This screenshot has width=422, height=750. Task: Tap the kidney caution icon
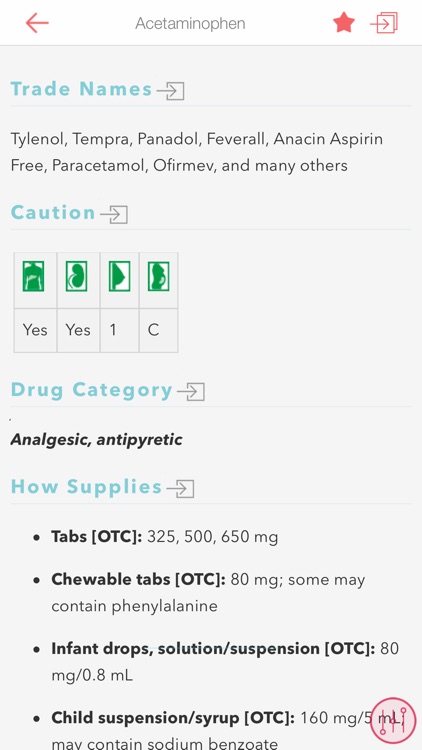[x=77, y=276]
